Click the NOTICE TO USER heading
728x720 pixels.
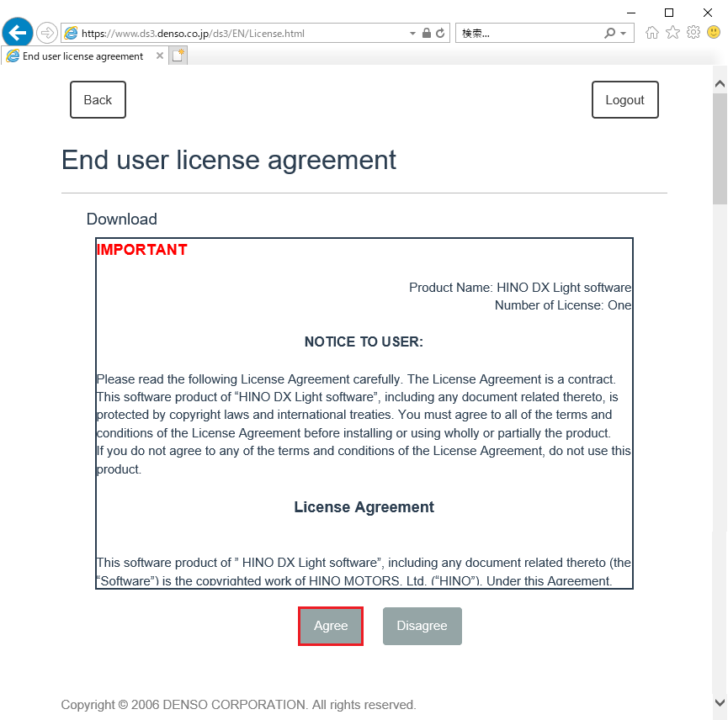pos(364,341)
